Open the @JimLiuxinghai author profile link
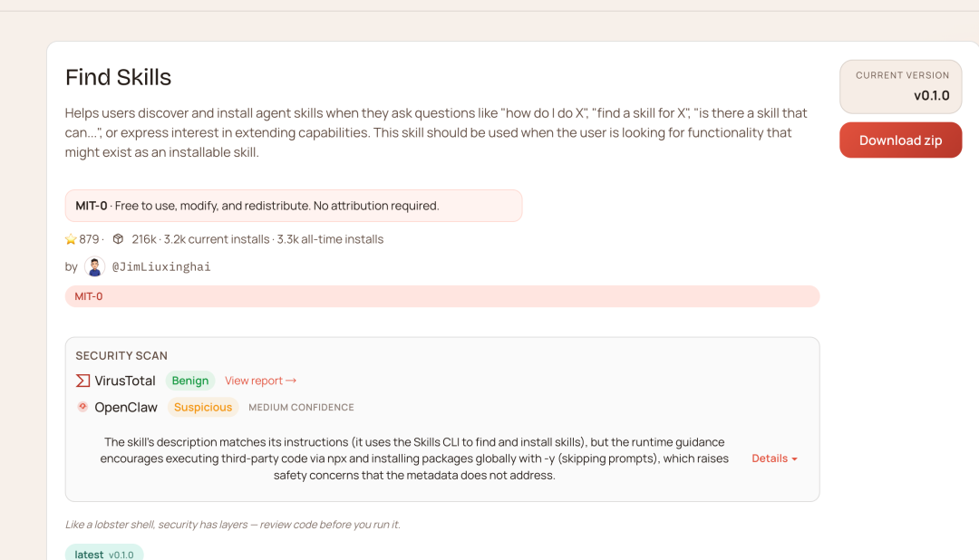The height and width of the screenshot is (560, 979). 161,266
